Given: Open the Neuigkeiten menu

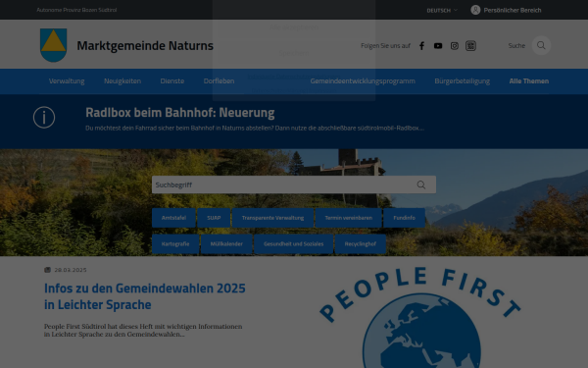Looking at the screenshot, I should click(x=122, y=81).
